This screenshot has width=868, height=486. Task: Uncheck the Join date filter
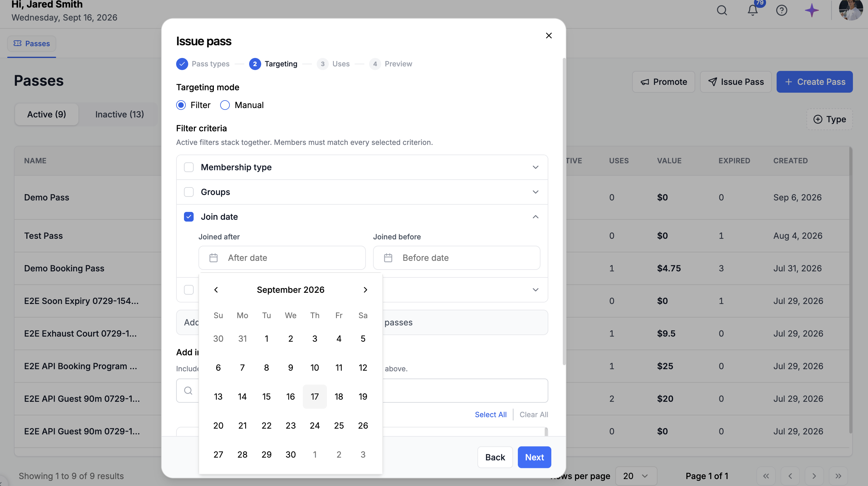coord(189,216)
